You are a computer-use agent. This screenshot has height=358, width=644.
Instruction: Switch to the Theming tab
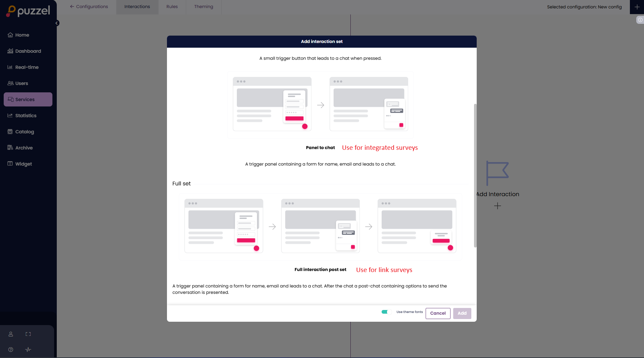204,7
